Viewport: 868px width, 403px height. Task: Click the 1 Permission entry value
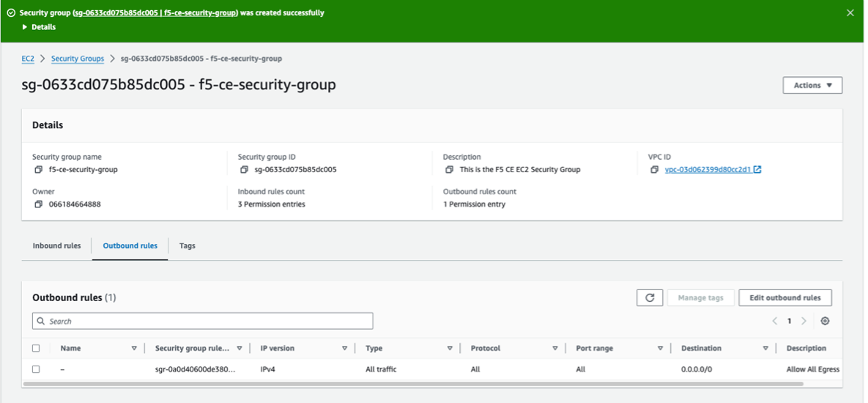(475, 204)
